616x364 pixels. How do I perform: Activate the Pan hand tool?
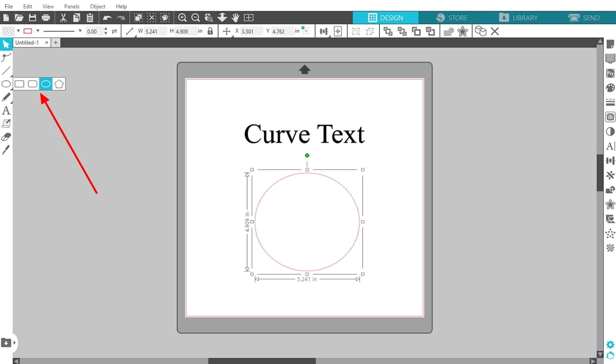236,18
